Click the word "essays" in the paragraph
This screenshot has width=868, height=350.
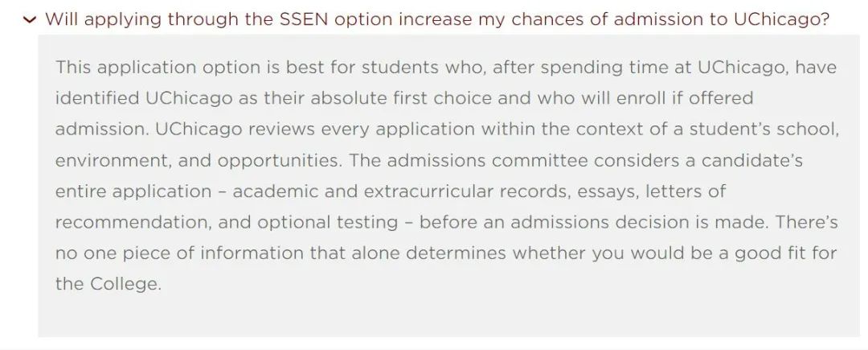(580, 191)
